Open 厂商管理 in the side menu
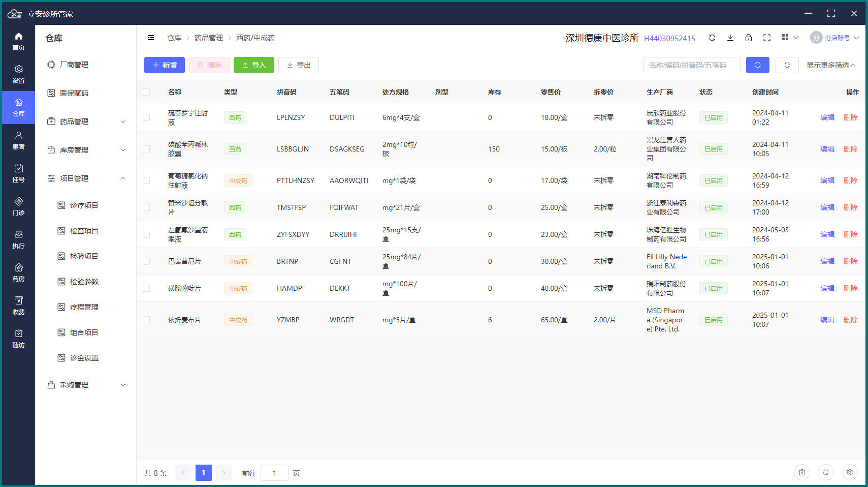 click(x=85, y=65)
